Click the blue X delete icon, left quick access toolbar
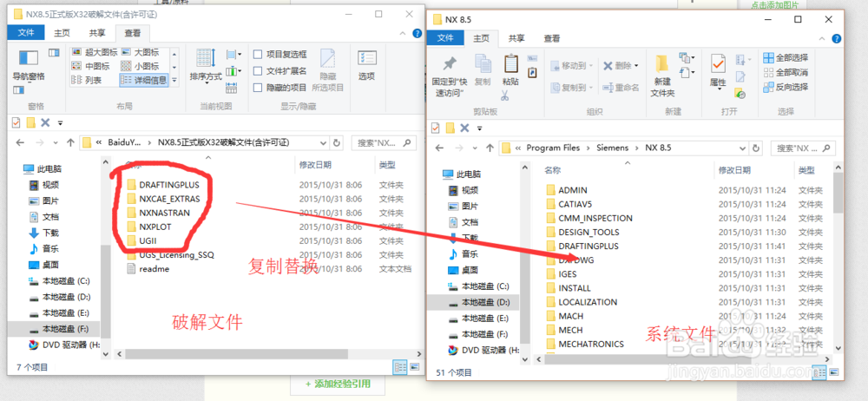The width and height of the screenshot is (868, 401). 45,122
